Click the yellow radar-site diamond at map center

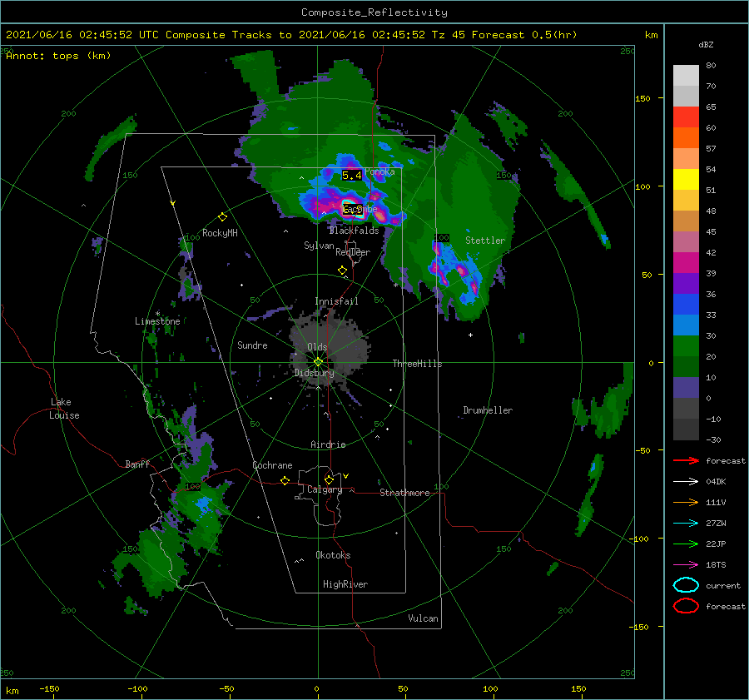(318, 362)
